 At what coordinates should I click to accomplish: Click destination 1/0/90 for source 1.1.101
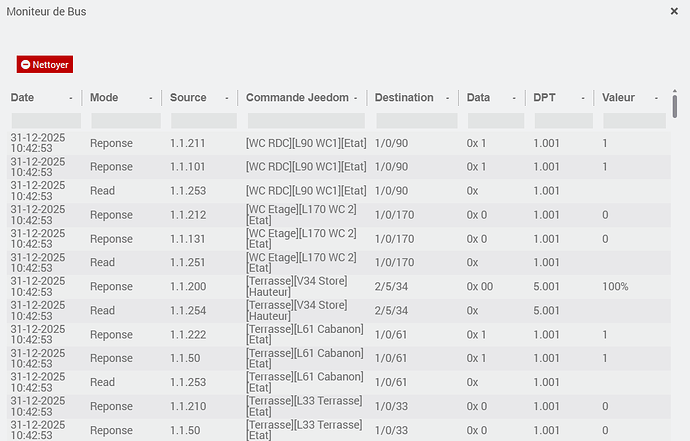click(x=391, y=167)
